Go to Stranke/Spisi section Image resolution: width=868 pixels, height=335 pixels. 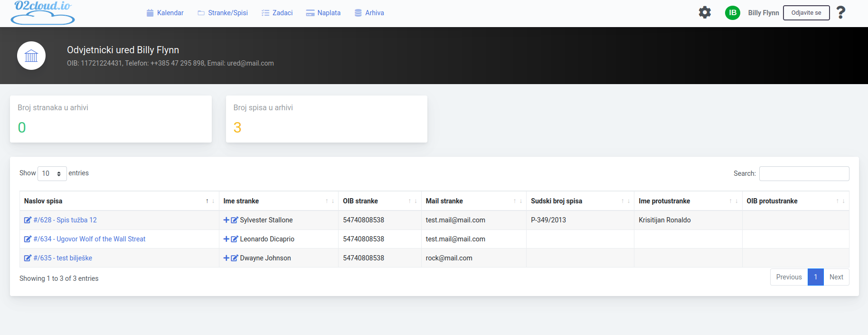click(223, 13)
